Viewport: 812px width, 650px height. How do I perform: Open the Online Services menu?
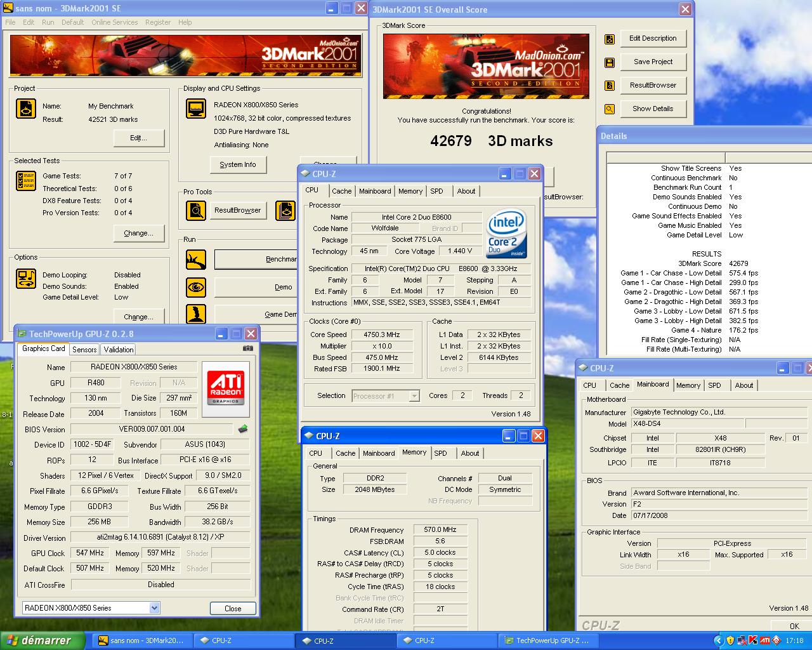114,22
